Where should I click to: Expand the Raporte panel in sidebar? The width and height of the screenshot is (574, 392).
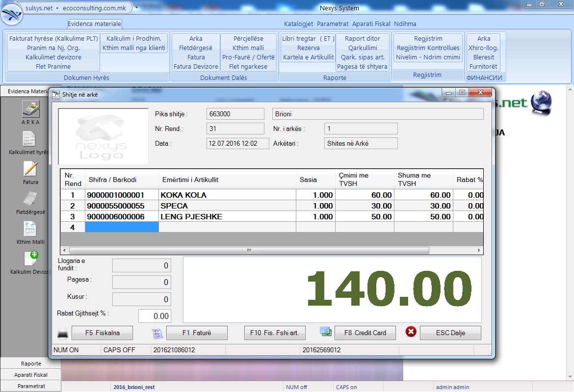(31, 364)
